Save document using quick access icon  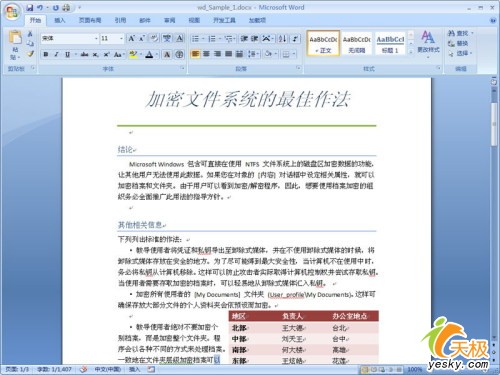(30, 8)
